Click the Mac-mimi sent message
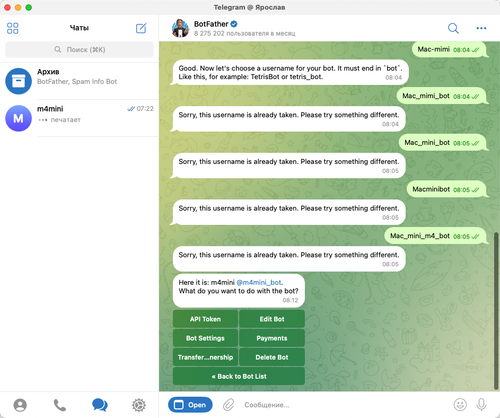The height and width of the screenshot is (418, 500). point(449,49)
